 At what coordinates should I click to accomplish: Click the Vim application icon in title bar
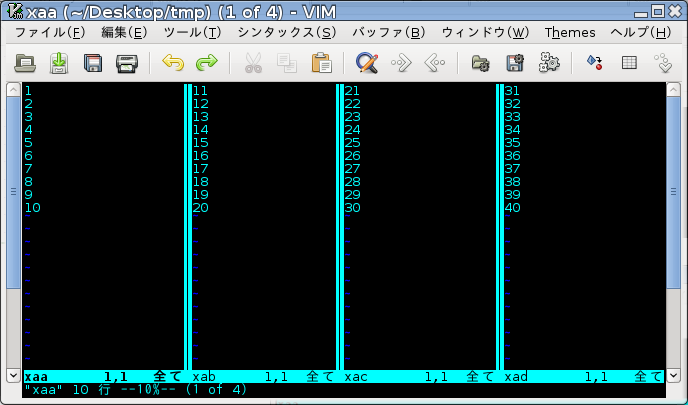point(15,11)
